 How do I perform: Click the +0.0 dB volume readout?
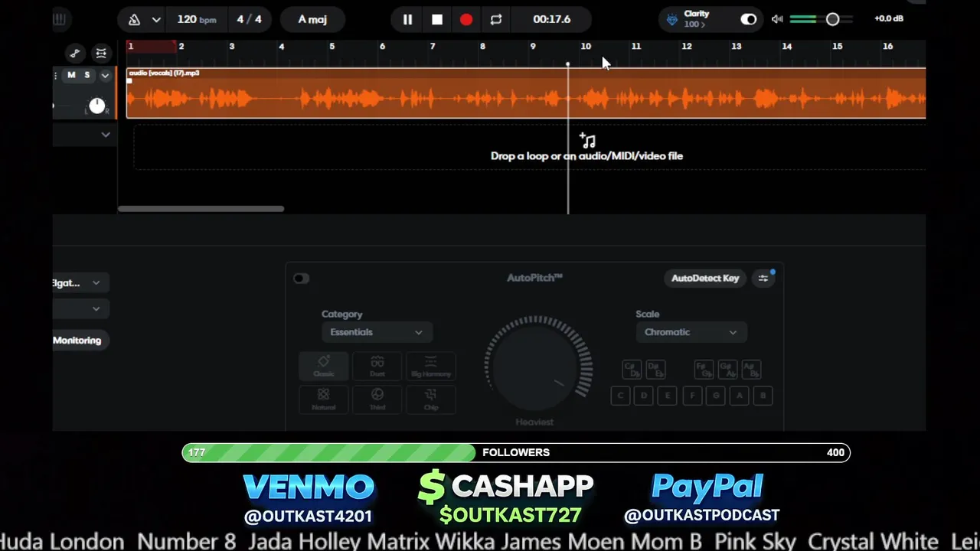pos(889,18)
